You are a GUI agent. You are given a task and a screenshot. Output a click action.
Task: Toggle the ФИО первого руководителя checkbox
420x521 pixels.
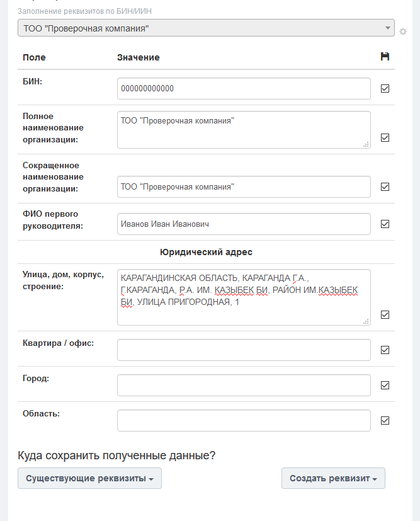point(385,224)
